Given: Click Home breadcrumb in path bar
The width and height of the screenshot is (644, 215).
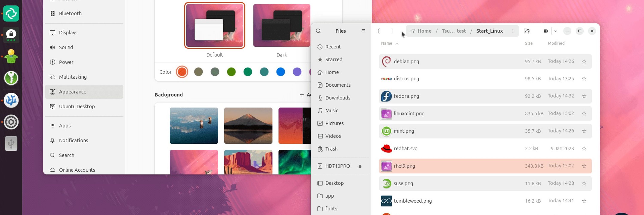Looking at the screenshot, I should point(421,31).
